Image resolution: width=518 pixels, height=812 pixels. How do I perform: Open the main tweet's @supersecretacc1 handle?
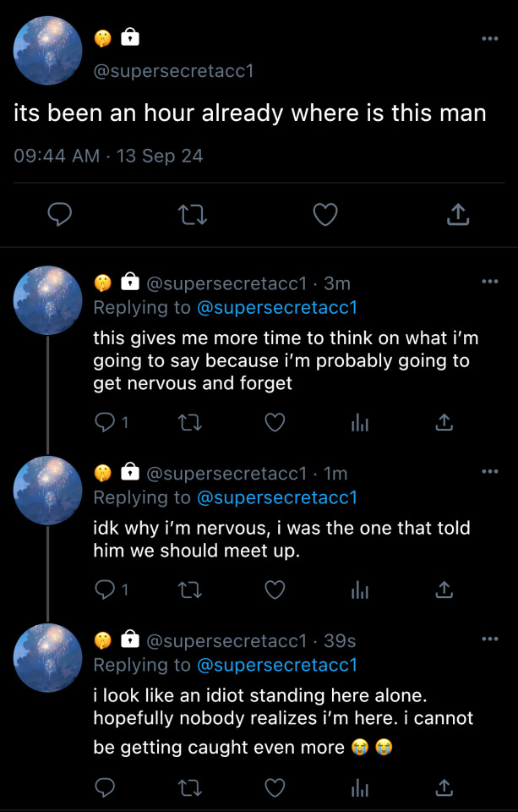coord(174,71)
